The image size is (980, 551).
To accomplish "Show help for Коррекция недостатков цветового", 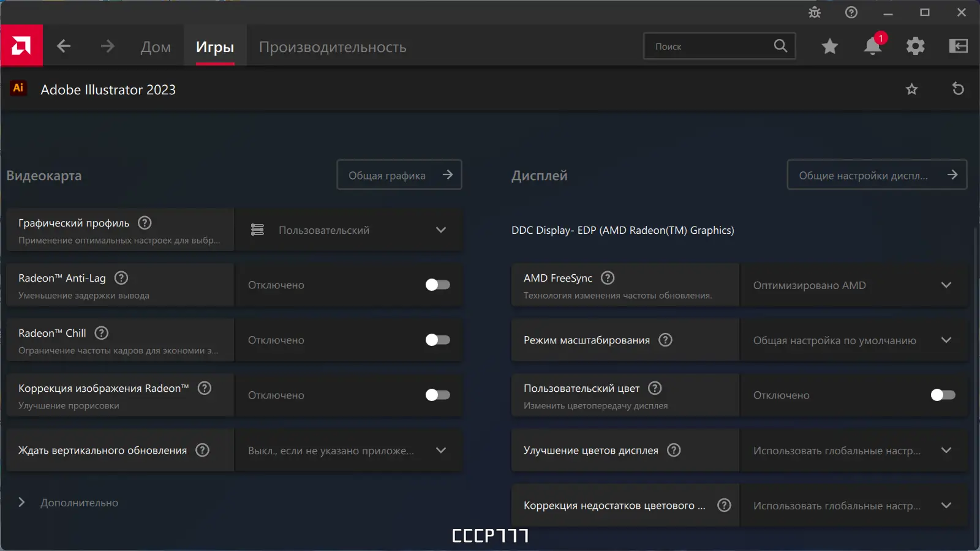I will click(x=724, y=505).
